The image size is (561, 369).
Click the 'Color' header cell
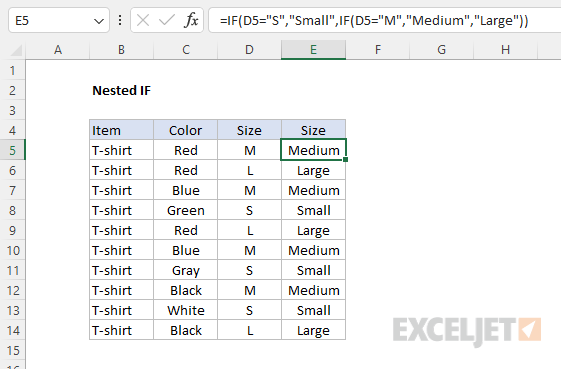click(x=185, y=130)
